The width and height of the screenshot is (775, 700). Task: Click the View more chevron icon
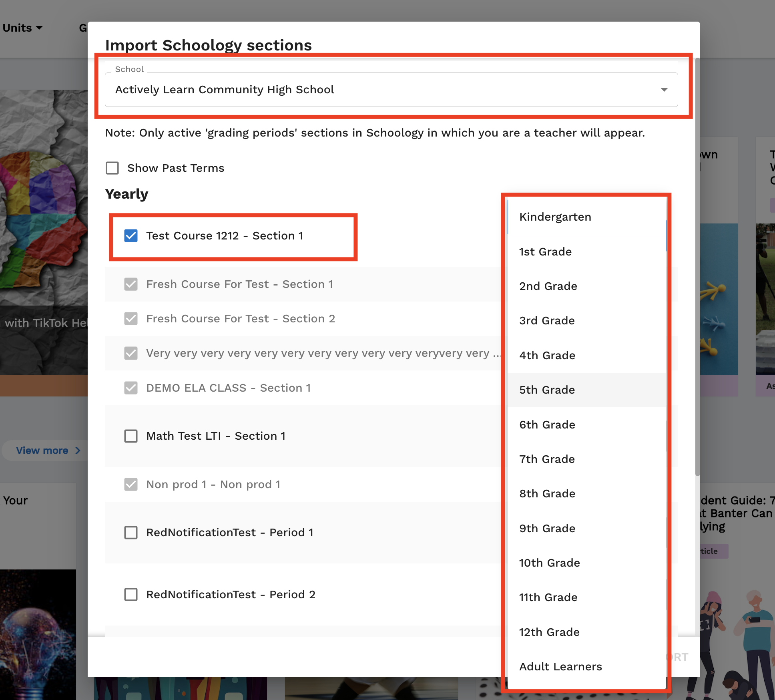78,451
